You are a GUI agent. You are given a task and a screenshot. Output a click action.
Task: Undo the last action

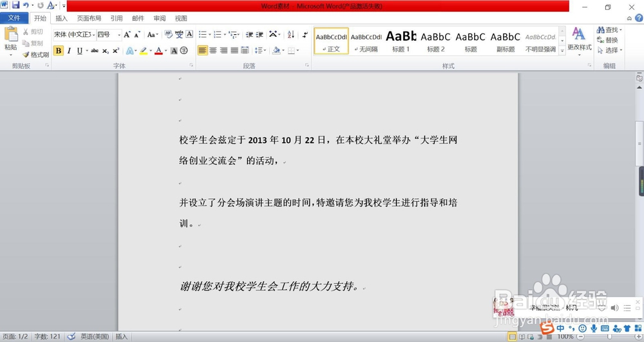[x=26, y=5]
